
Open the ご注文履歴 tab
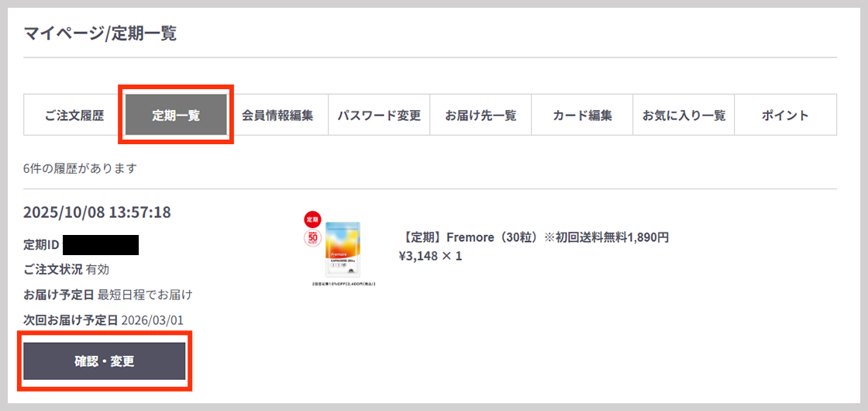click(74, 116)
